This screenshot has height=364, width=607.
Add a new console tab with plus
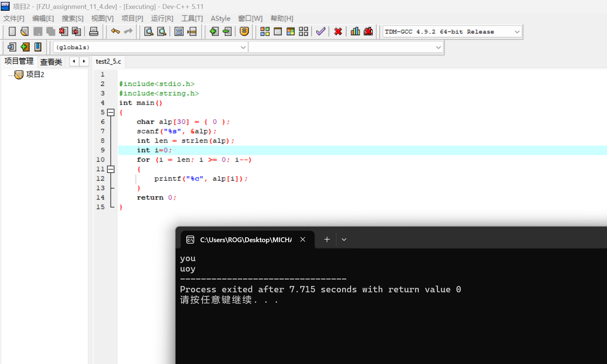(x=327, y=240)
